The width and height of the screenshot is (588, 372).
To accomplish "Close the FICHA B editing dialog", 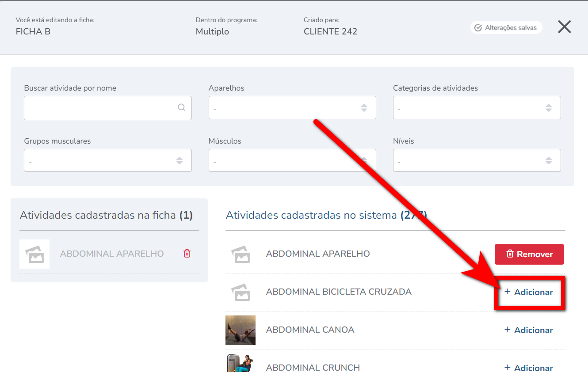I will [x=564, y=27].
